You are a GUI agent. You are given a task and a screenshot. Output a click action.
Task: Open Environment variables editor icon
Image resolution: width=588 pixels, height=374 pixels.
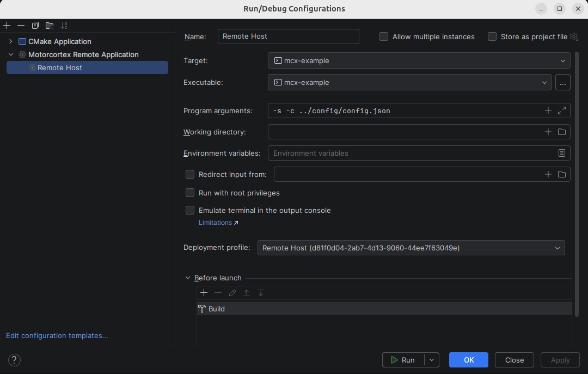562,153
